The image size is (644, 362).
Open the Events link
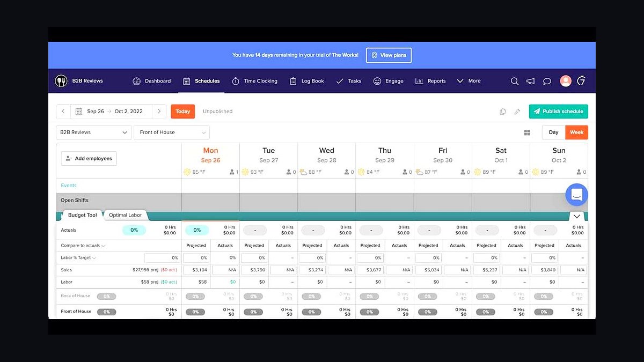click(x=69, y=186)
